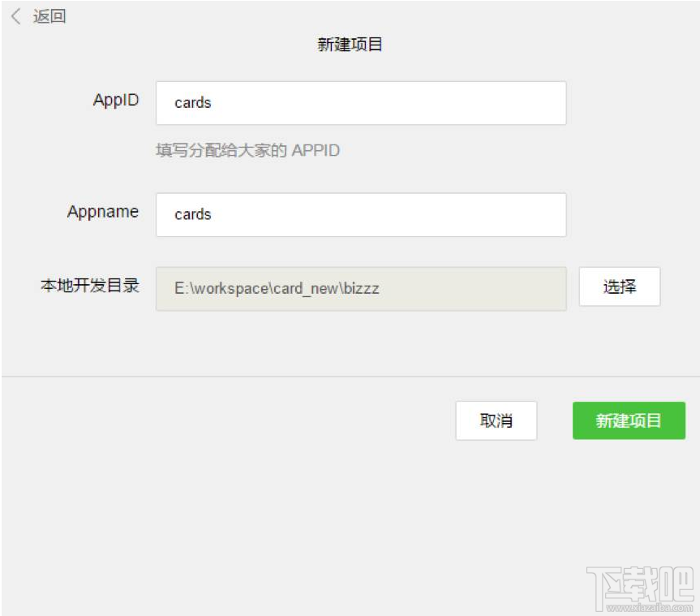The width and height of the screenshot is (700, 616).
Task: Click the Appname label
Action: coord(103,212)
